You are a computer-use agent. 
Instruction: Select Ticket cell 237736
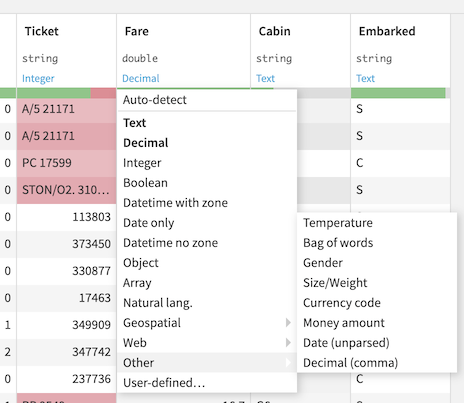[x=66, y=379]
